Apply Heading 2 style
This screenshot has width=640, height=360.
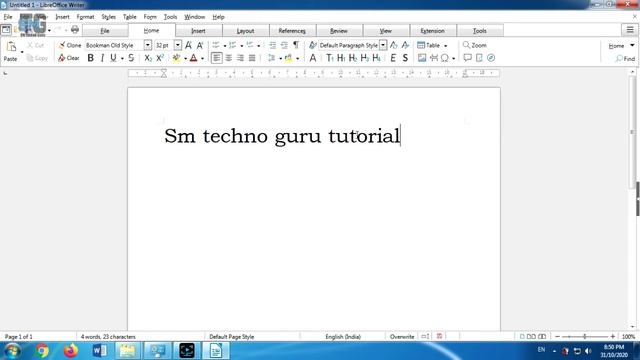(x=353, y=58)
